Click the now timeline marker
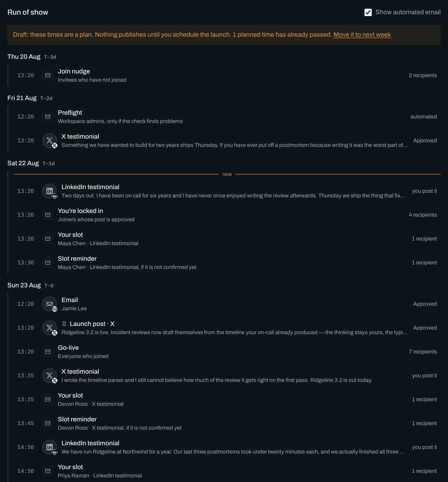 point(227,174)
